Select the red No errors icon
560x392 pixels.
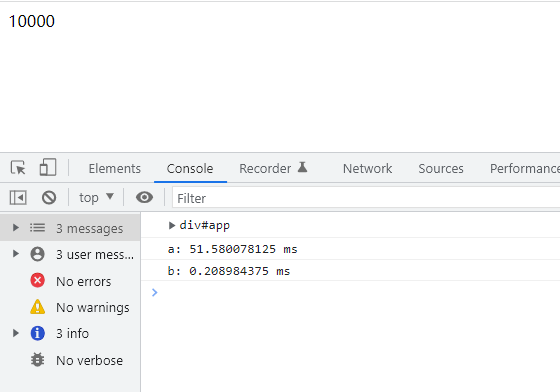38,281
